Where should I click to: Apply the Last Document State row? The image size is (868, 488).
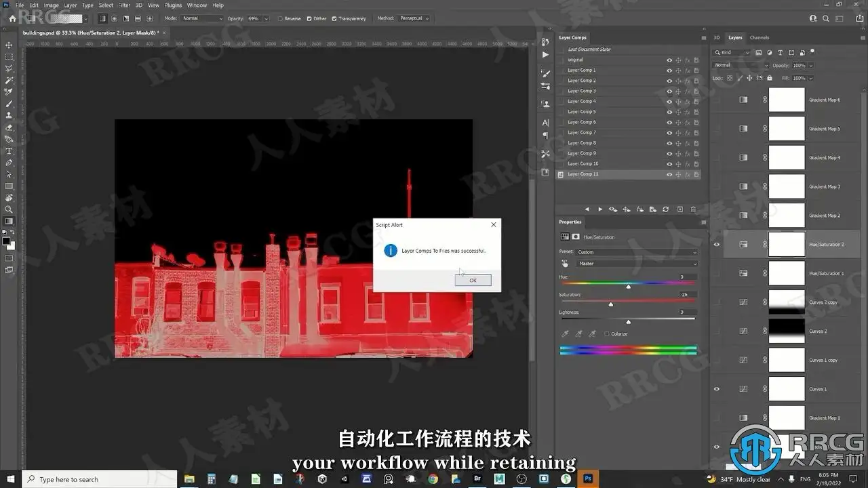coord(627,49)
